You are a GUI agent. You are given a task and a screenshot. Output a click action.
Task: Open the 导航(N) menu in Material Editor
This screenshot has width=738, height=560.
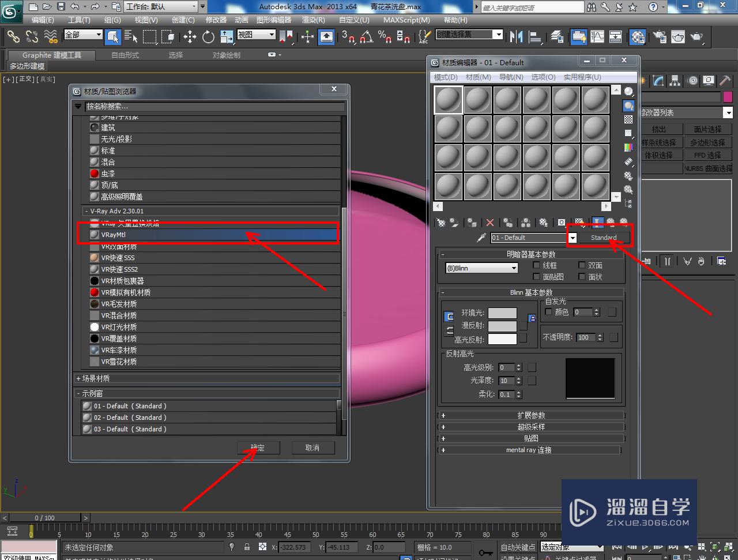[x=511, y=77]
